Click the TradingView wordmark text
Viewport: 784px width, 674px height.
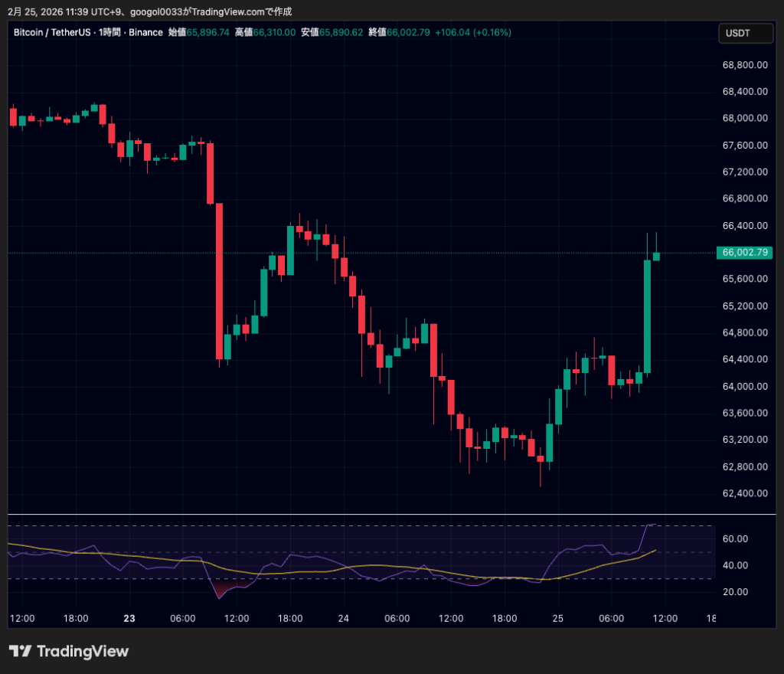83,651
